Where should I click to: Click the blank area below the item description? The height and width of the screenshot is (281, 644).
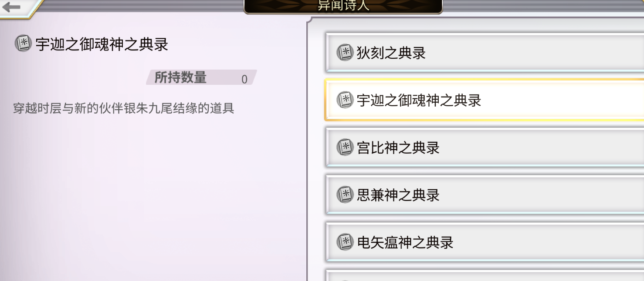point(153,196)
